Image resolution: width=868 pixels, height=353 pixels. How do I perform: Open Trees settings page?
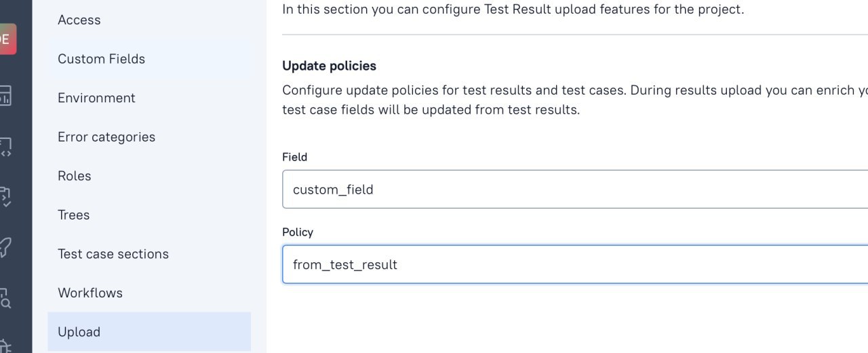(x=74, y=215)
